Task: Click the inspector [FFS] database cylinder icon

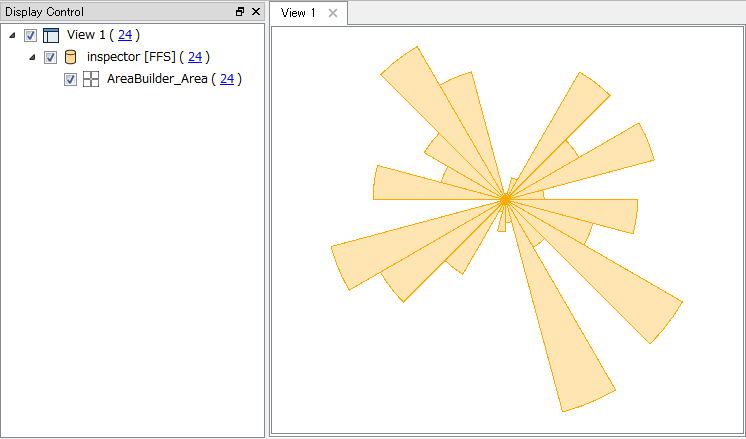Action: click(70, 57)
